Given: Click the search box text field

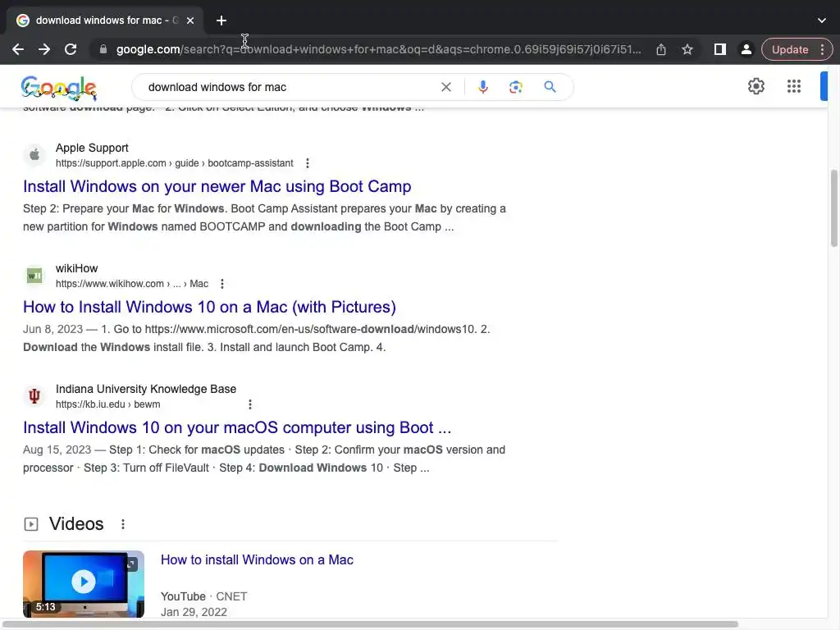Looking at the screenshot, I should (290, 87).
